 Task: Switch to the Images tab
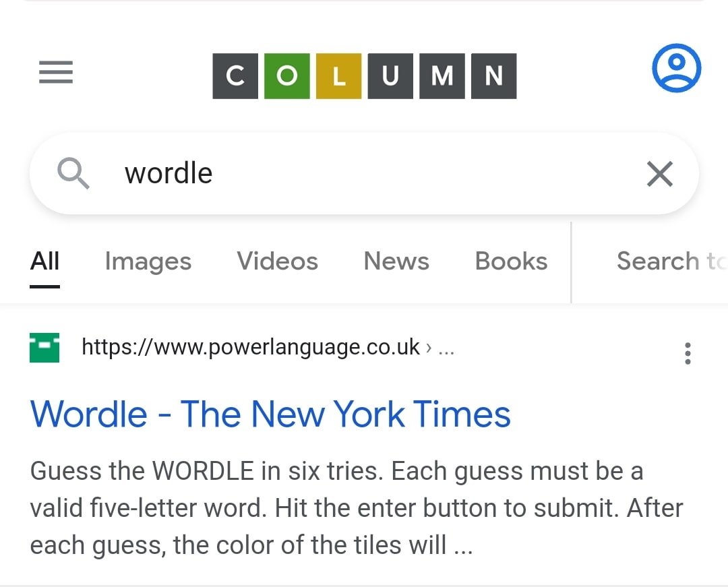(148, 261)
